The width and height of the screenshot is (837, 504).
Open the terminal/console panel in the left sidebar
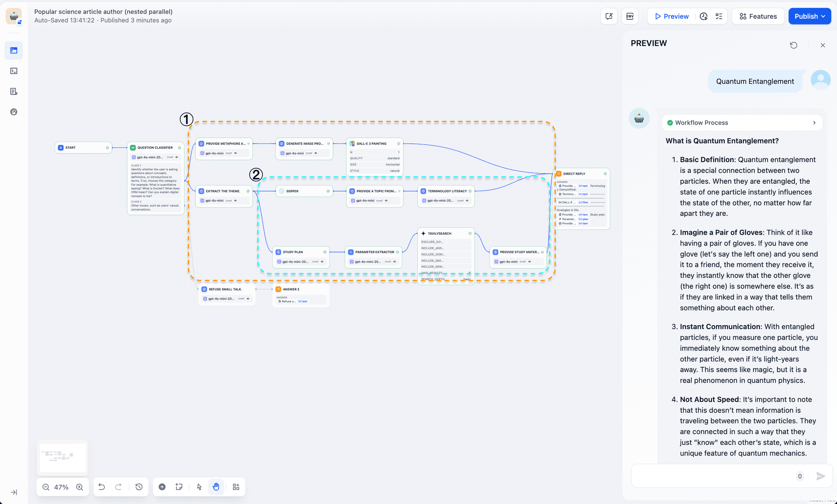[x=13, y=71]
